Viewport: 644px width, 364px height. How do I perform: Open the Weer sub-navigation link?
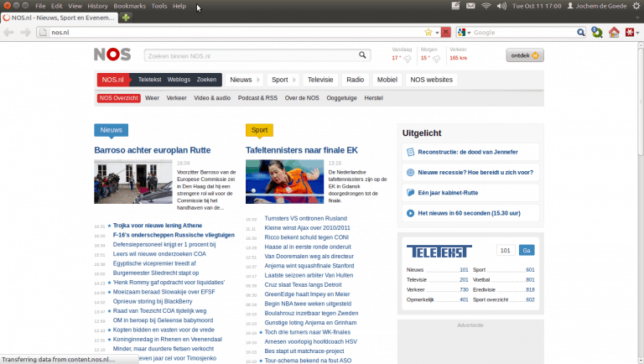tap(152, 98)
